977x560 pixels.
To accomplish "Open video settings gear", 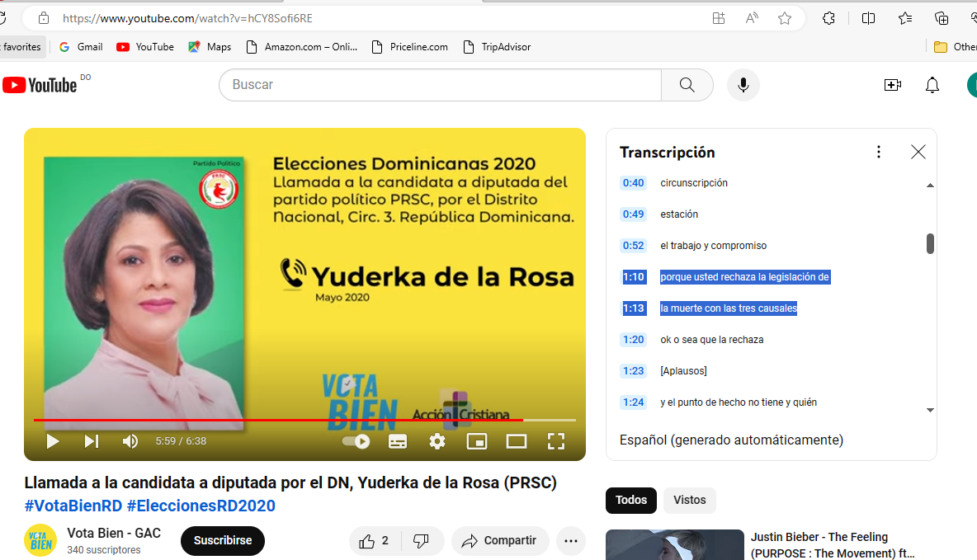I will coord(437,441).
